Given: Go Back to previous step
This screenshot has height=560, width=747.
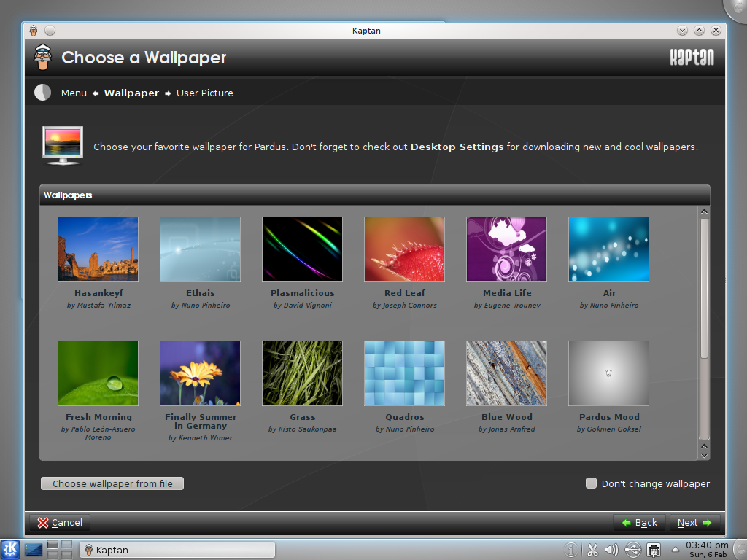Looking at the screenshot, I should [x=640, y=522].
